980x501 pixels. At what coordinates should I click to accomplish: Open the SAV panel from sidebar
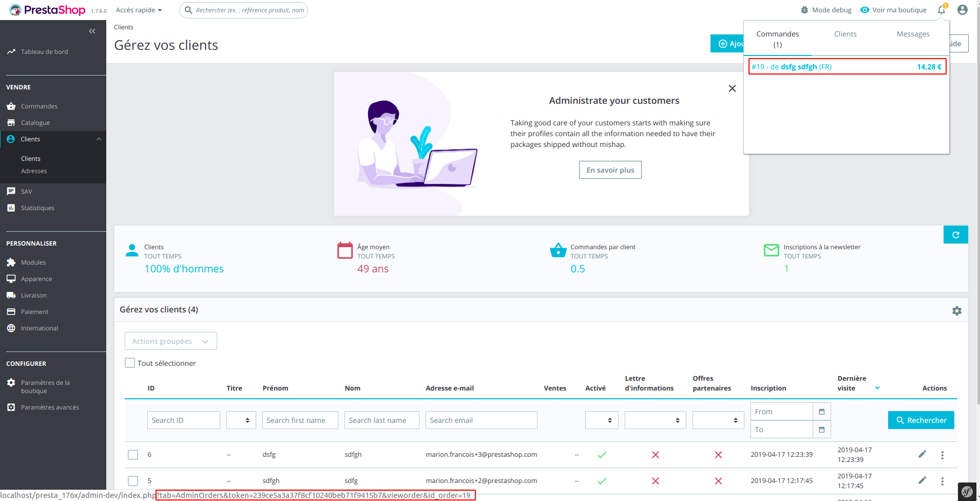[x=26, y=191]
